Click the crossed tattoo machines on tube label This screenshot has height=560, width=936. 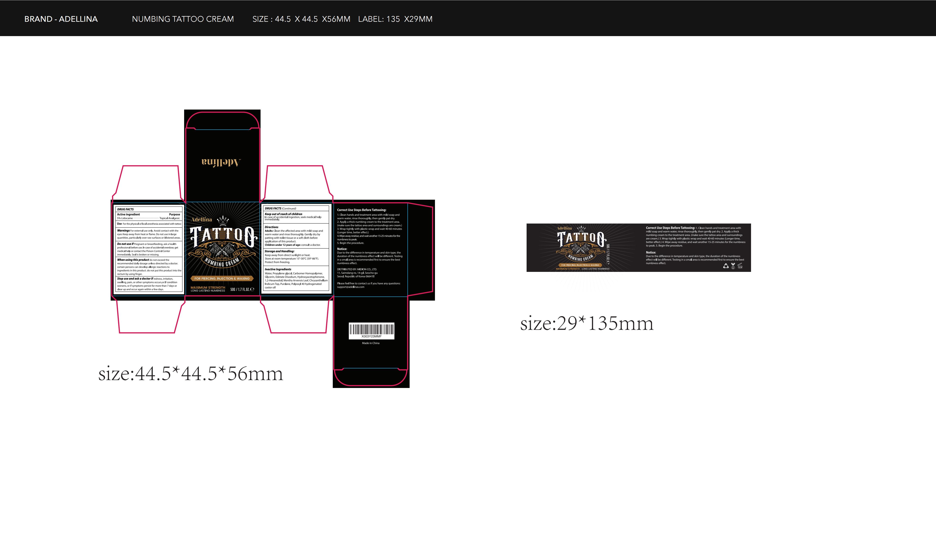pos(581,249)
